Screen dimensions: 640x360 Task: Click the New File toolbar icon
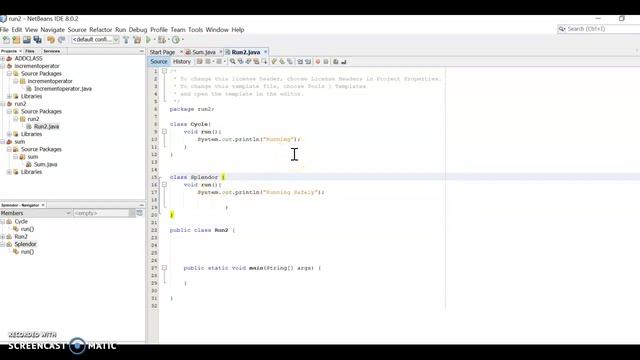(x=6, y=40)
